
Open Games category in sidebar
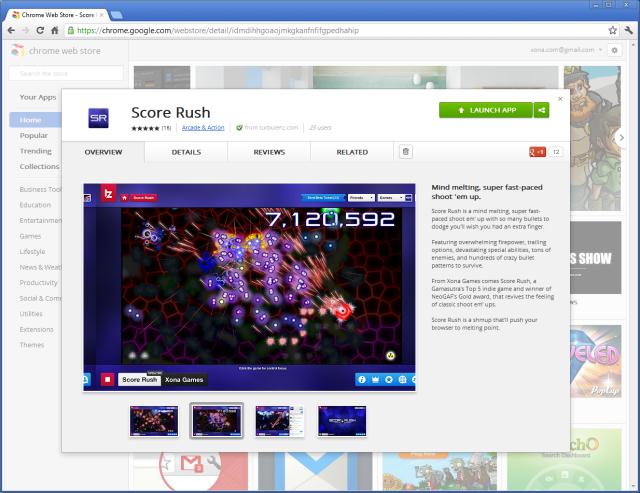[x=30, y=236]
